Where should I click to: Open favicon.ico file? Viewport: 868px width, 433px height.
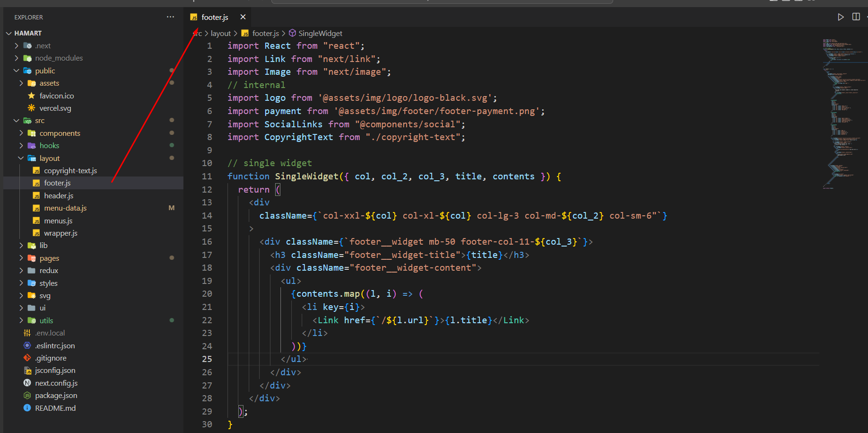tap(57, 96)
